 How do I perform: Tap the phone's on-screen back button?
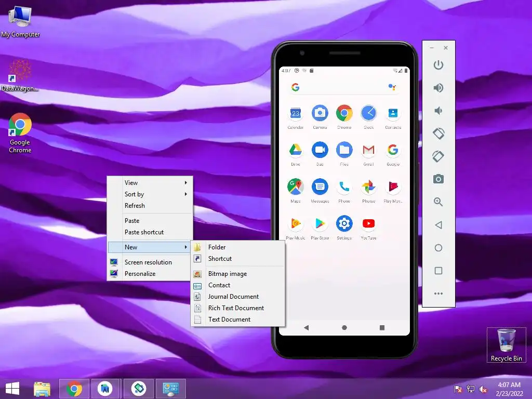click(x=307, y=327)
